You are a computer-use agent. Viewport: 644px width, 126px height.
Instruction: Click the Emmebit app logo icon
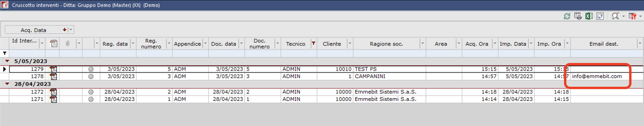(x=5, y=5)
